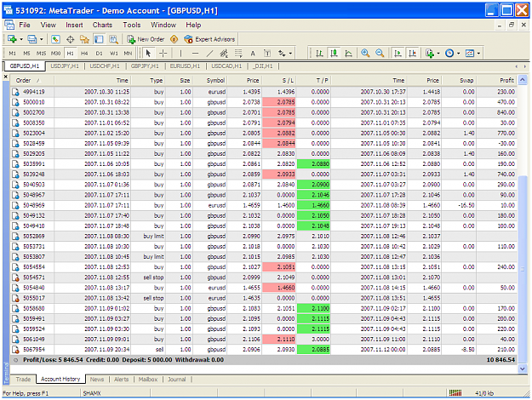Sort by the Profit column header

[x=497, y=80]
